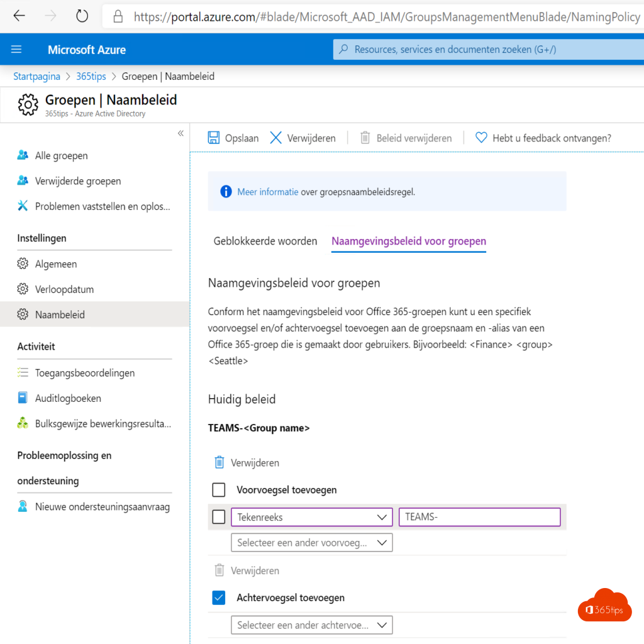Open Problemen vaststellen en oplossen menu item
This screenshot has width=644, height=644.
103,206
